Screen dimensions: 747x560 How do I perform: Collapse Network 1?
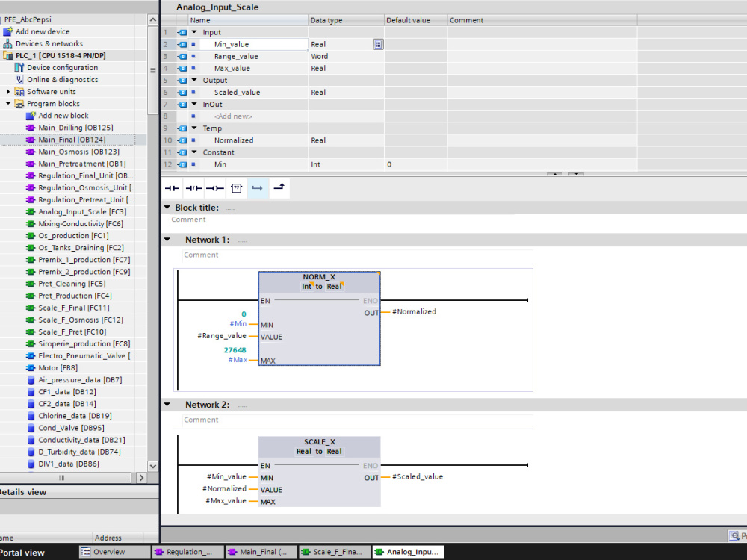coord(166,239)
